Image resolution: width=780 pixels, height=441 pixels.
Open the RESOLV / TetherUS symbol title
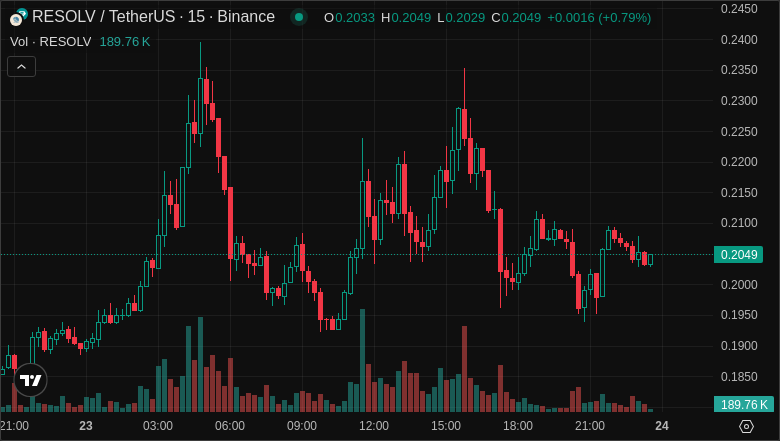click(153, 16)
